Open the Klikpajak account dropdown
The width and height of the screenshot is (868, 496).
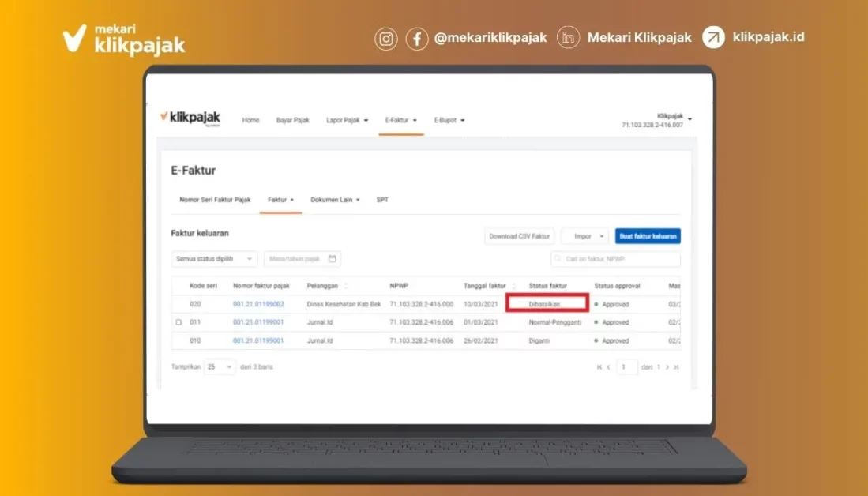click(x=656, y=120)
